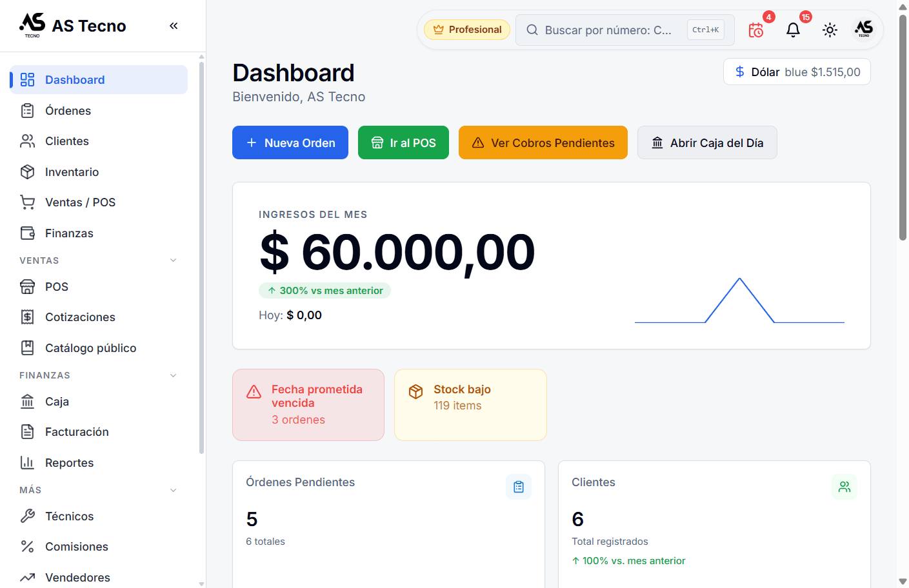Toggle light/dark theme sun icon
Image resolution: width=909 pixels, height=588 pixels.
(x=830, y=30)
